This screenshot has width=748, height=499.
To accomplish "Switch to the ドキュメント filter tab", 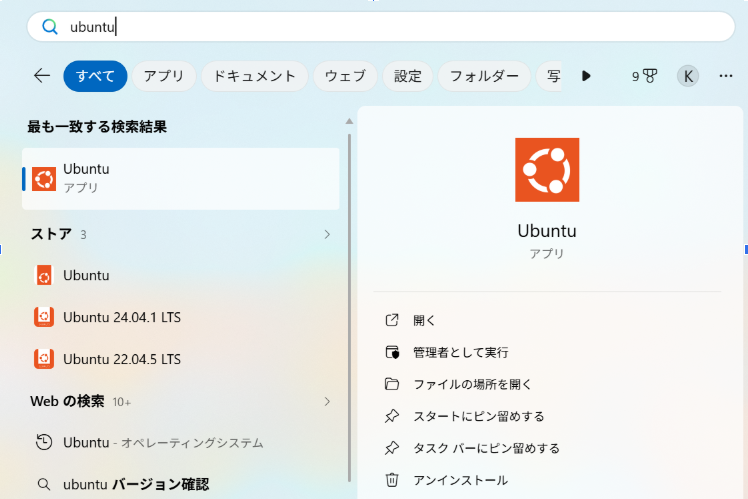I will (255, 76).
